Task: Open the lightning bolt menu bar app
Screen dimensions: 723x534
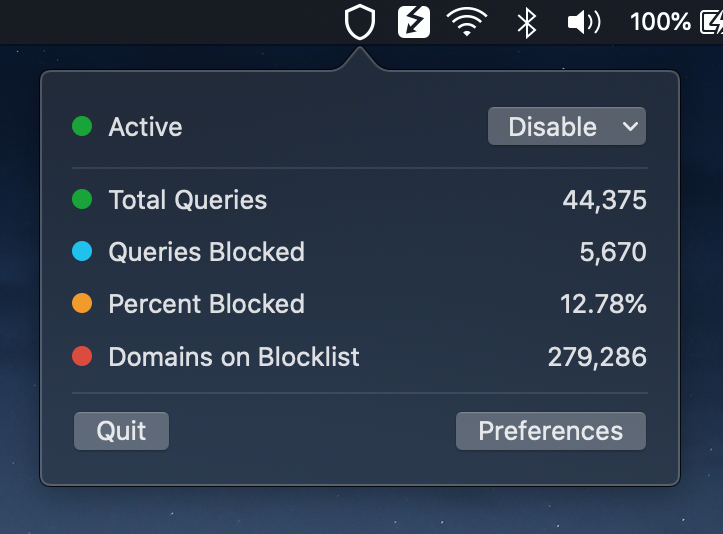Action: (x=414, y=22)
